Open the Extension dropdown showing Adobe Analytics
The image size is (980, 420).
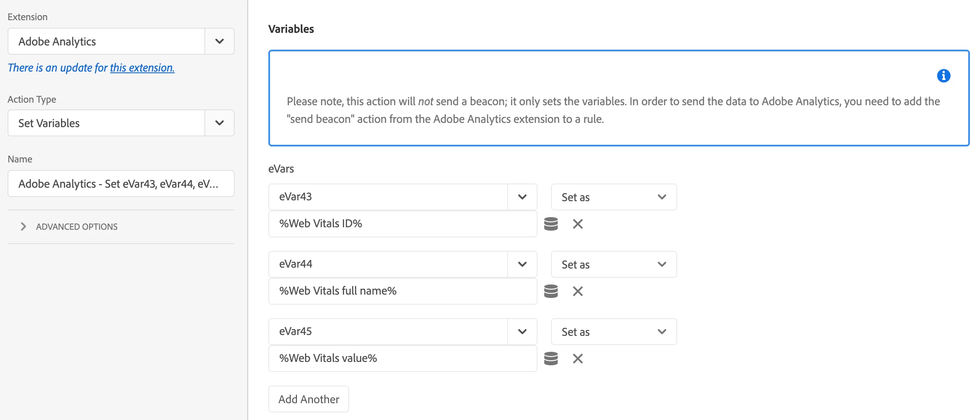click(x=219, y=41)
